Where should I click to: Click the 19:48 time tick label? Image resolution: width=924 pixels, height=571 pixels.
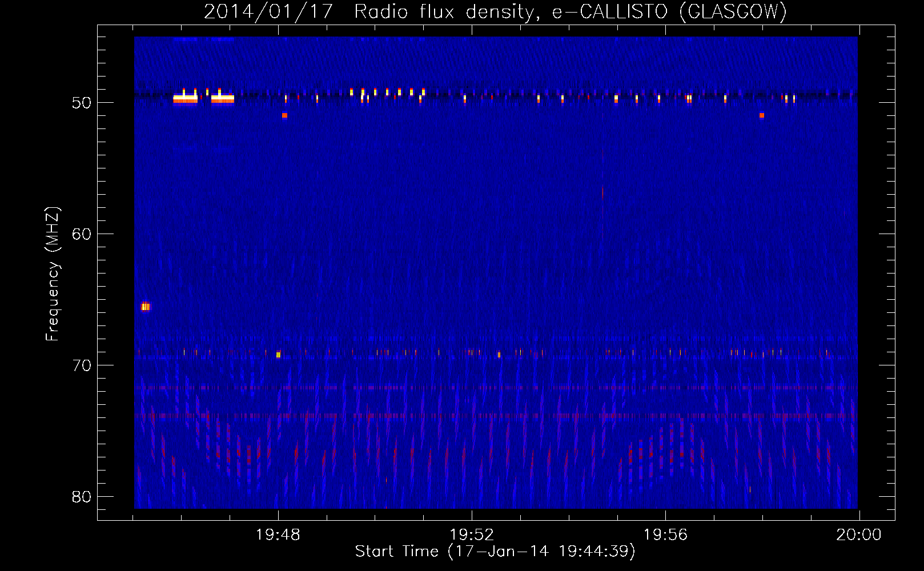[278, 535]
